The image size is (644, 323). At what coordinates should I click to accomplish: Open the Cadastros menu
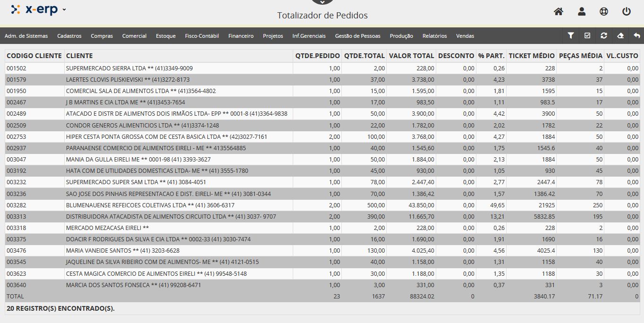pyautogui.click(x=69, y=36)
